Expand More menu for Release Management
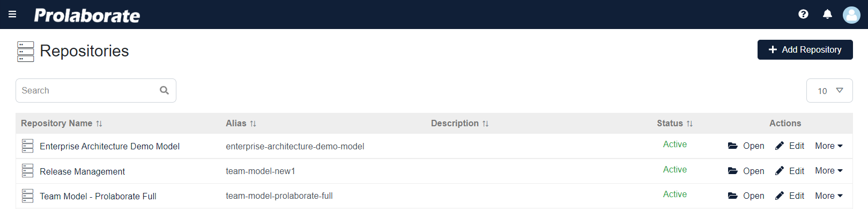The height and width of the screenshot is (209, 868). [x=829, y=170]
